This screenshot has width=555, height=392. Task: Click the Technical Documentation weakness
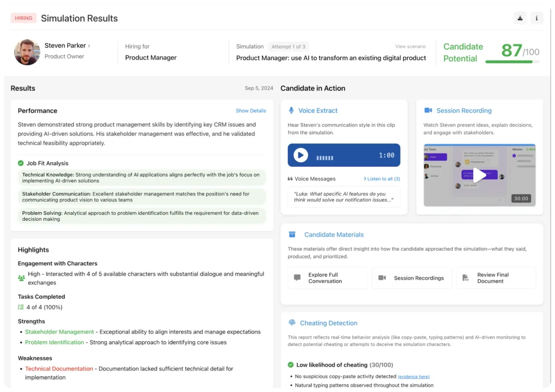click(59, 369)
